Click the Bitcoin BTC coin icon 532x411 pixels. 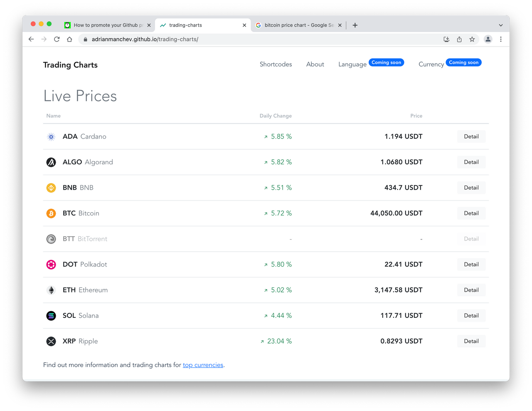pyautogui.click(x=51, y=213)
